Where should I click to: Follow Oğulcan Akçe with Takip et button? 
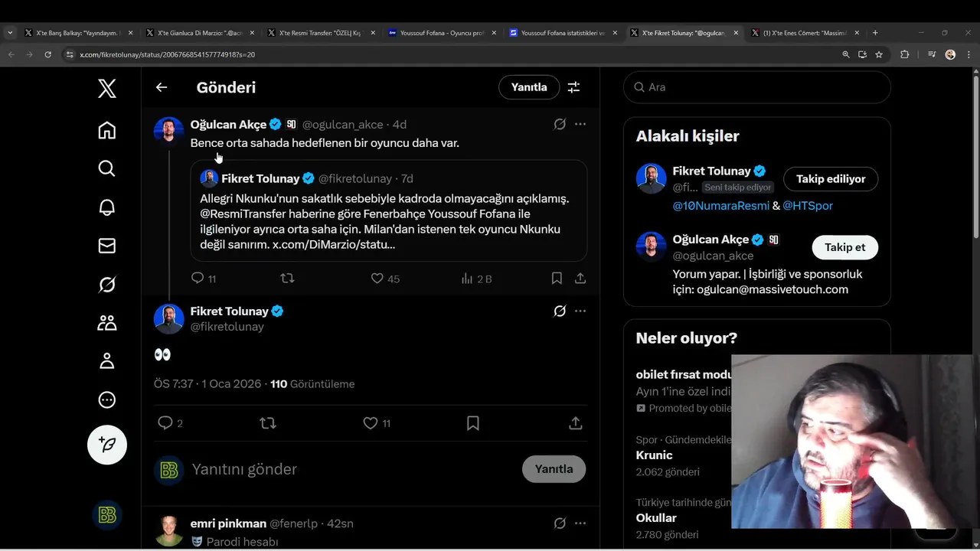(844, 247)
